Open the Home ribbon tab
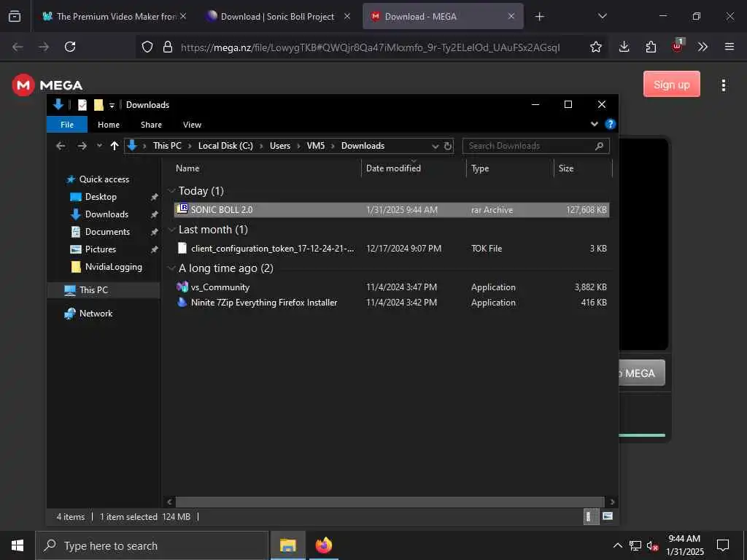The image size is (747, 560). point(109,125)
